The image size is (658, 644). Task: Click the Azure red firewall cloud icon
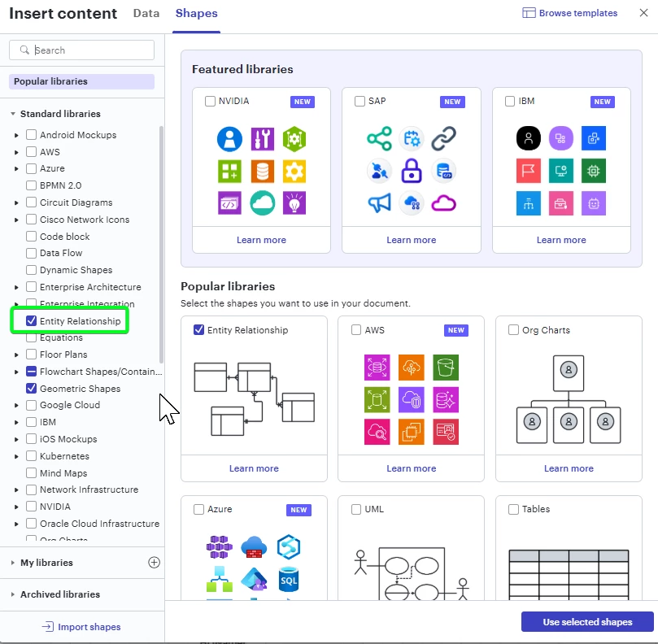click(254, 547)
